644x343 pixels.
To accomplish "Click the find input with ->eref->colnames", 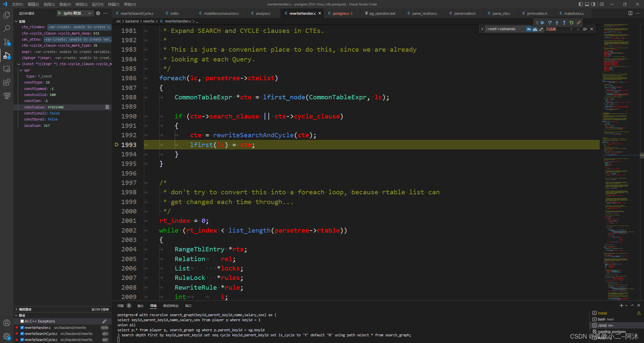I will point(505,29).
